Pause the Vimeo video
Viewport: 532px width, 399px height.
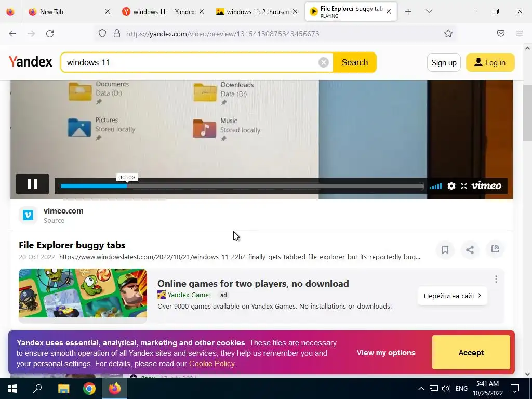[33, 184]
